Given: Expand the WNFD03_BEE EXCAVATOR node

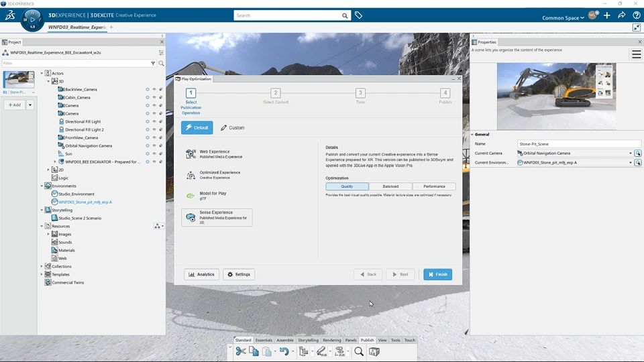Looking at the screenshot, I should (x=55, y=162).
